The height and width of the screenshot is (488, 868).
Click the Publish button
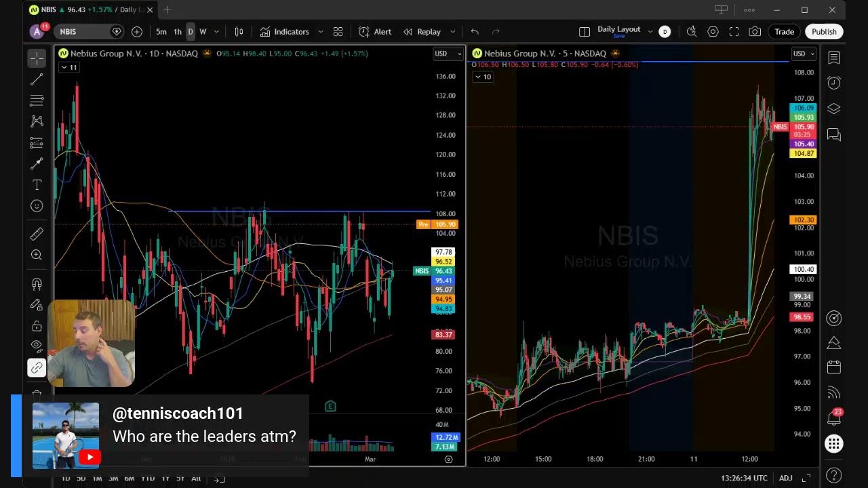click(x=824, y=32)
